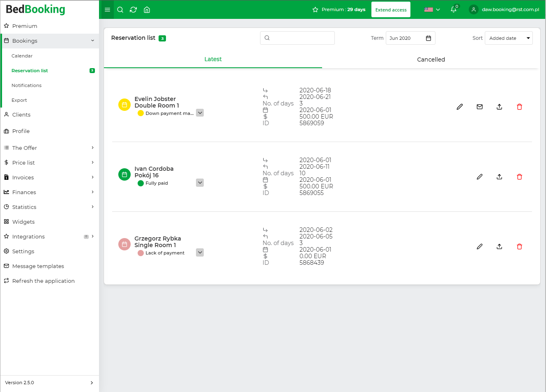Expand the Integrations sidebar section

pyautogui.click(x=49, y=236)
